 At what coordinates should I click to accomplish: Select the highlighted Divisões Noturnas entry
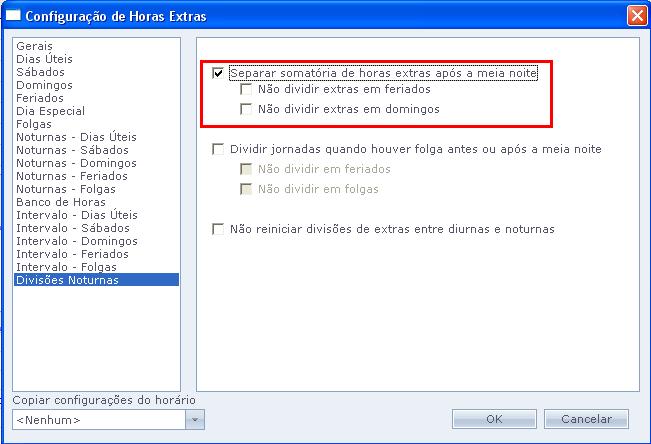[x=96, y=280]
